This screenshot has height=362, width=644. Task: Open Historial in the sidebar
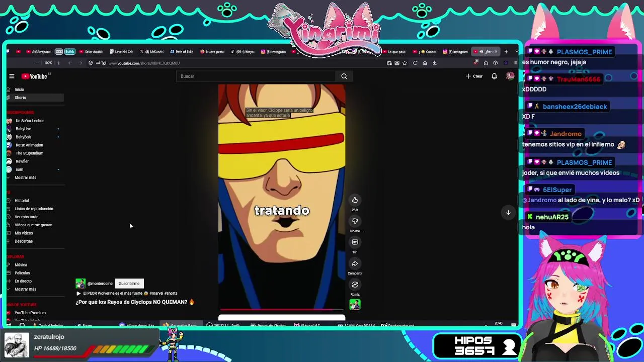click(x=22, y=201)
